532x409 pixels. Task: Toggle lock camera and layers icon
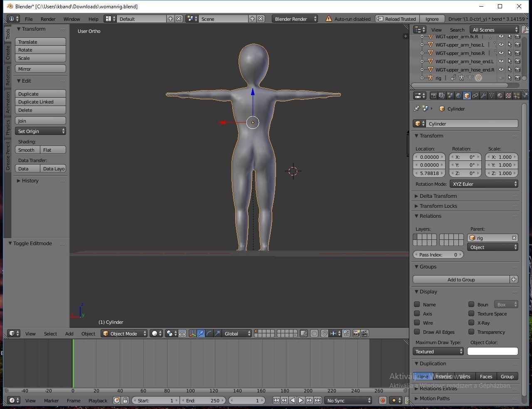304,333
